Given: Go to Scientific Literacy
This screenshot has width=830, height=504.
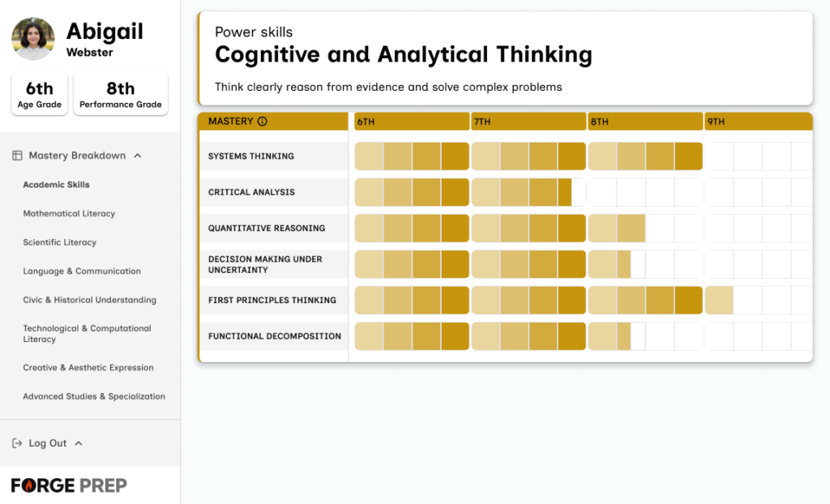Looking at the screenshot, I should 59,242.
